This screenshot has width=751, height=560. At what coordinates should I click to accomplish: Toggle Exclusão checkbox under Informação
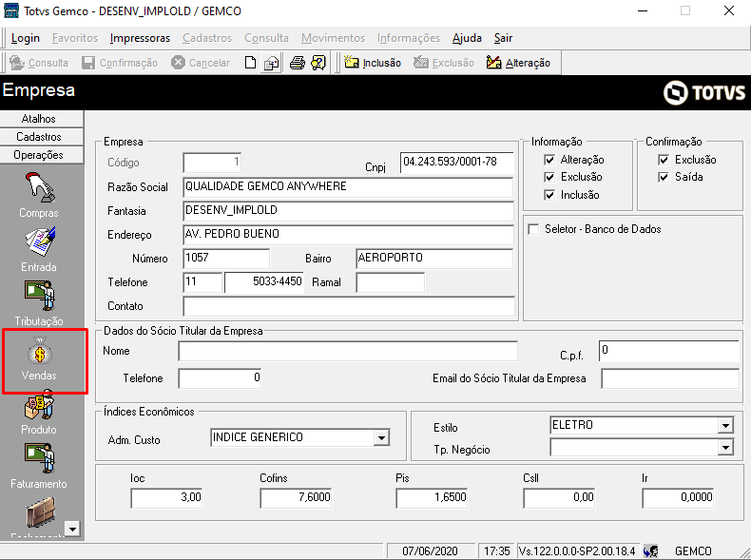pos(549,177)
